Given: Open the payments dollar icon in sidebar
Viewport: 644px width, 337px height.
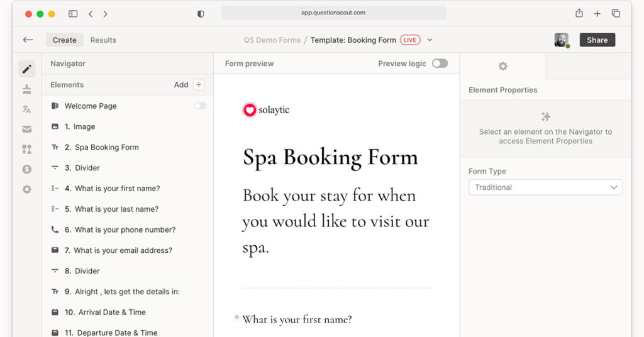Looking at the screenshot, I should coord(26,169).
